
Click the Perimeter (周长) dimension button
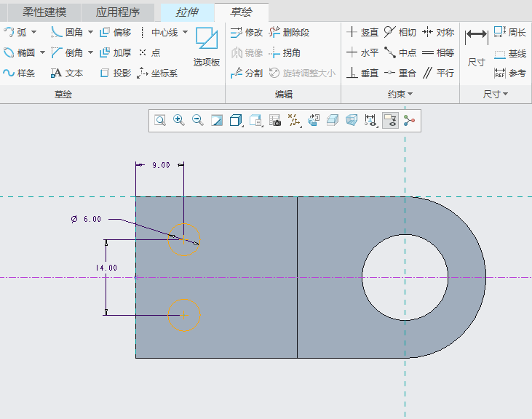510,32
